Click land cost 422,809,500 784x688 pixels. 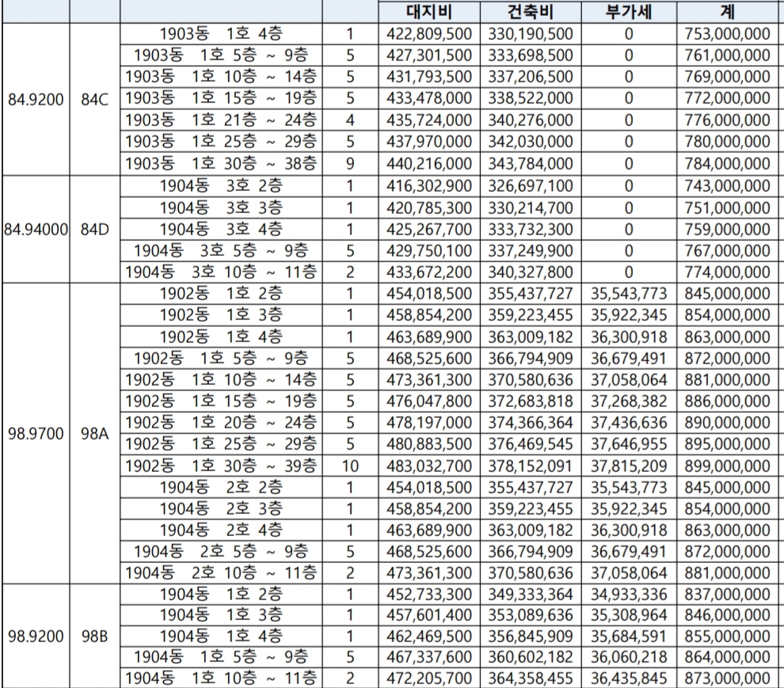(x=429, y=34)
